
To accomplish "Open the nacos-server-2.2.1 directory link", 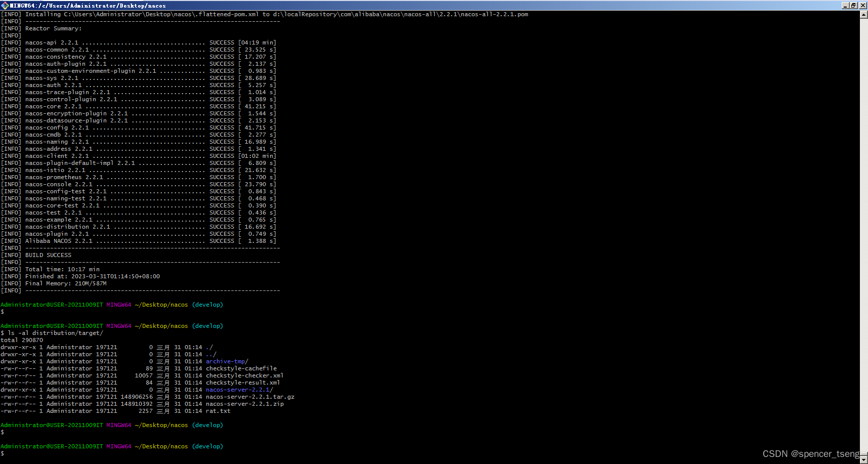I will [x=238, y=390].
